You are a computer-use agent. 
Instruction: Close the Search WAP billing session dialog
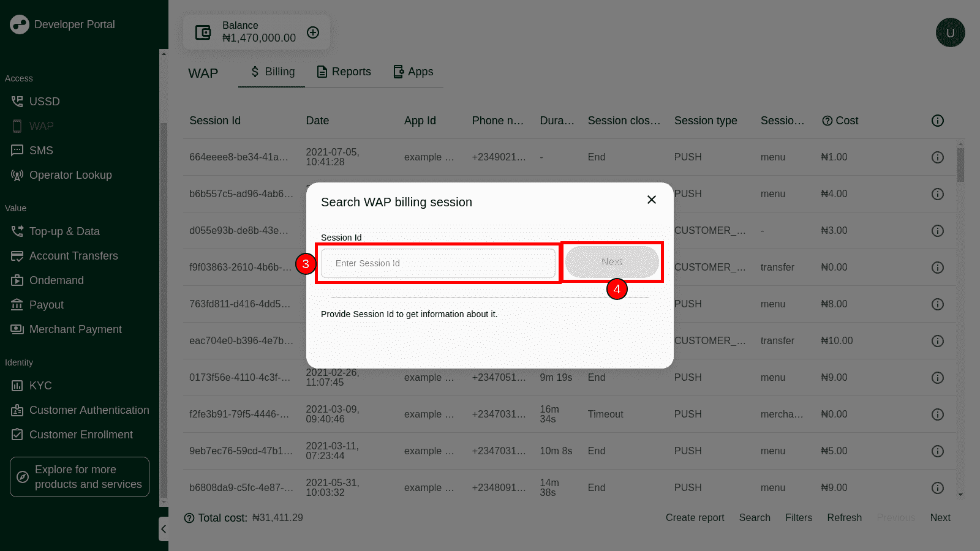tap(652, 200)
